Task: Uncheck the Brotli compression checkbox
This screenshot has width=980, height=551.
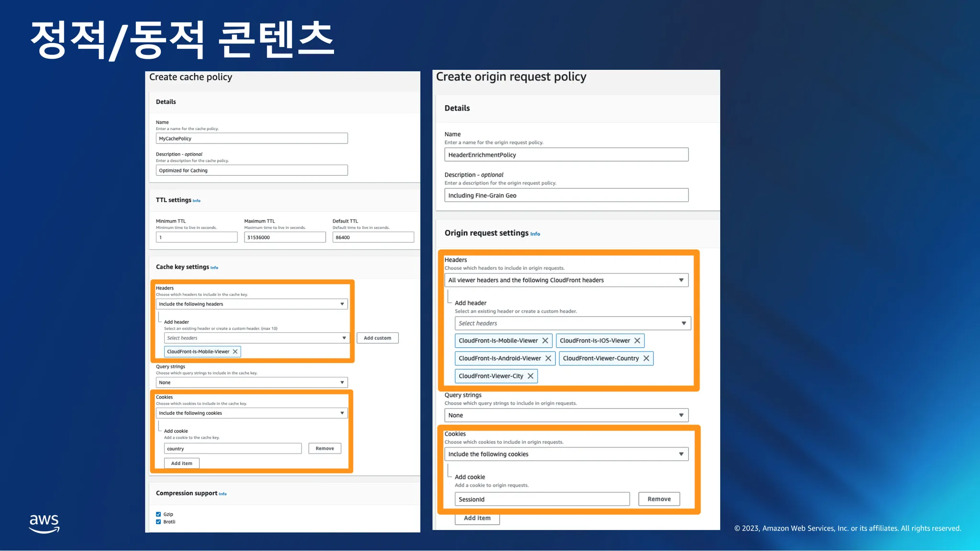Action: pos(158,522)
